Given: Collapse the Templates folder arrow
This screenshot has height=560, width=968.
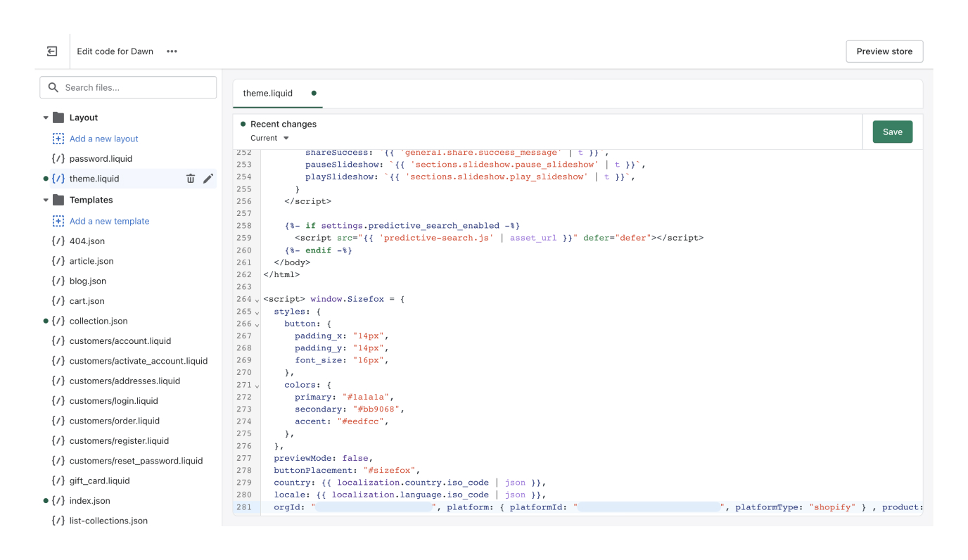Looking at the screenshot, I should [x=46, y=201].
